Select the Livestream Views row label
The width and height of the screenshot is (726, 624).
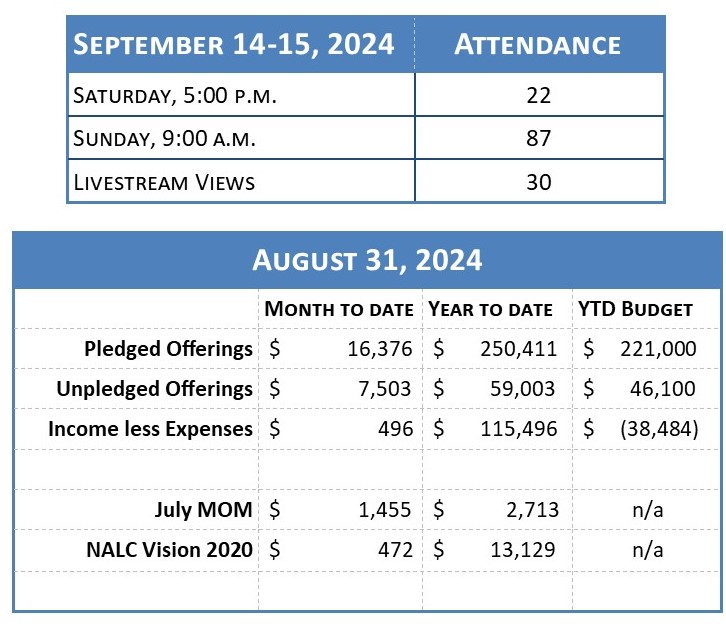(164, 182)
